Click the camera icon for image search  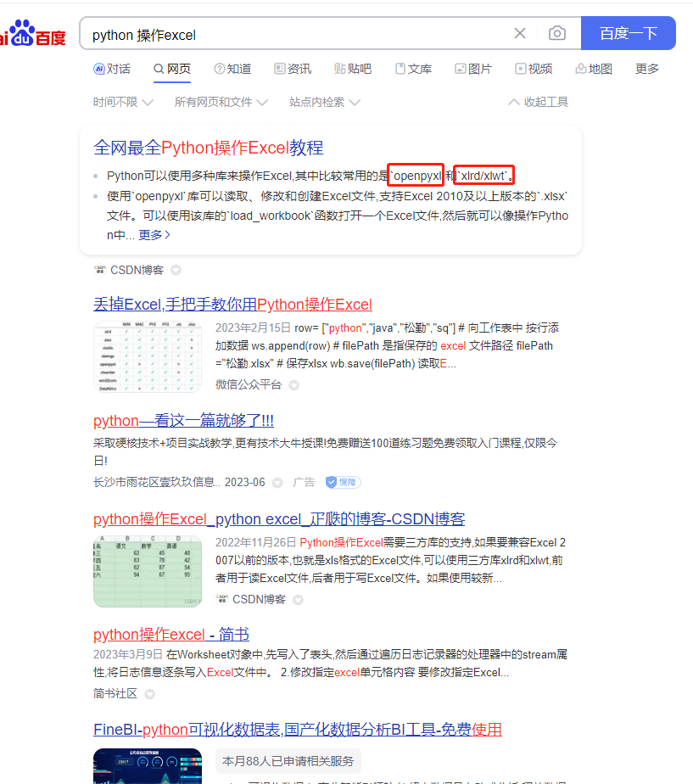point(557,32)
